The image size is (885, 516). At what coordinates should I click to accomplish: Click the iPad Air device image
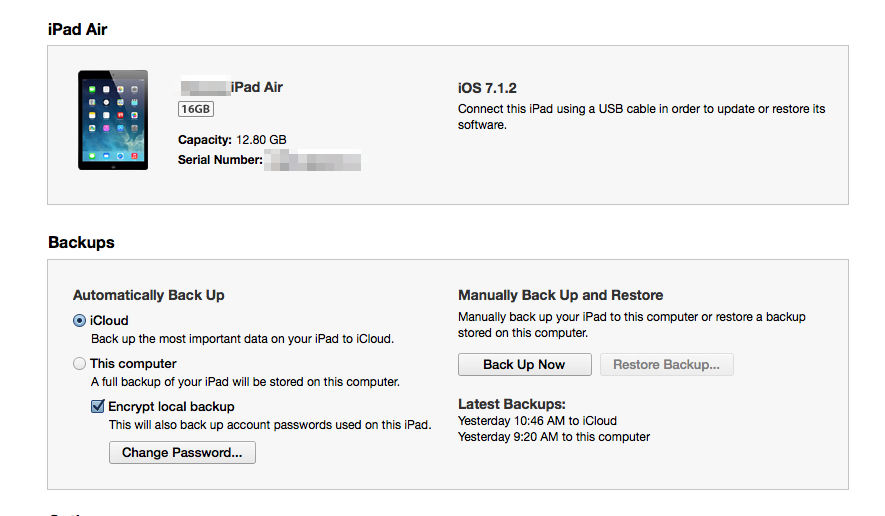(113, 120)
